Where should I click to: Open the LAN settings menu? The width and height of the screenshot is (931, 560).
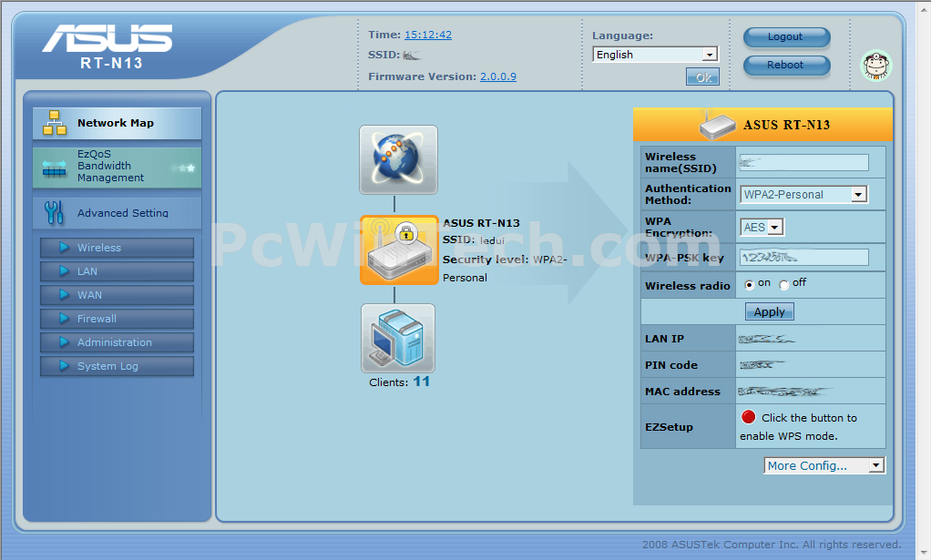click(x=117, y=271)
